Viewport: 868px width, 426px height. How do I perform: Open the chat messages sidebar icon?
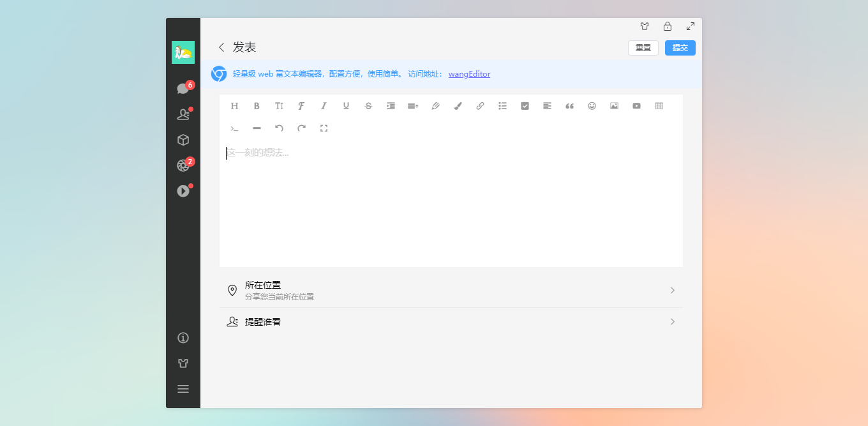click(x=183, y=88)
